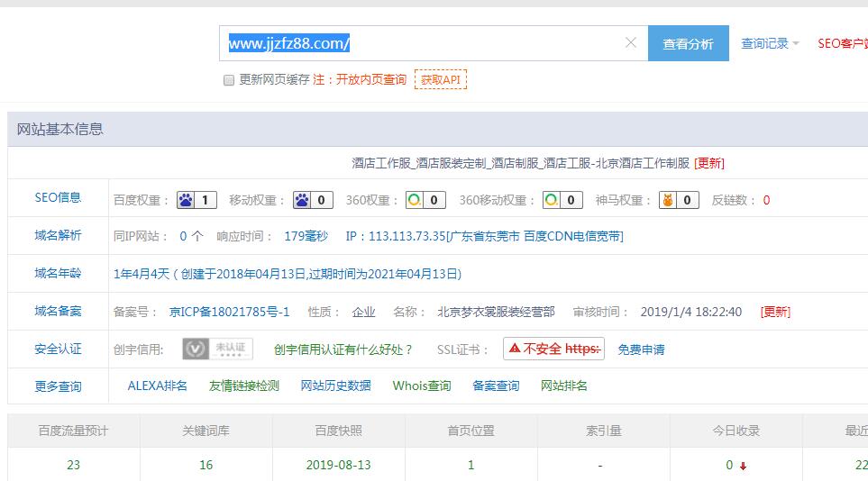Click the 不安全 https warning badge
This screenshot has width=868, height=481.
(x=553, y=349)
